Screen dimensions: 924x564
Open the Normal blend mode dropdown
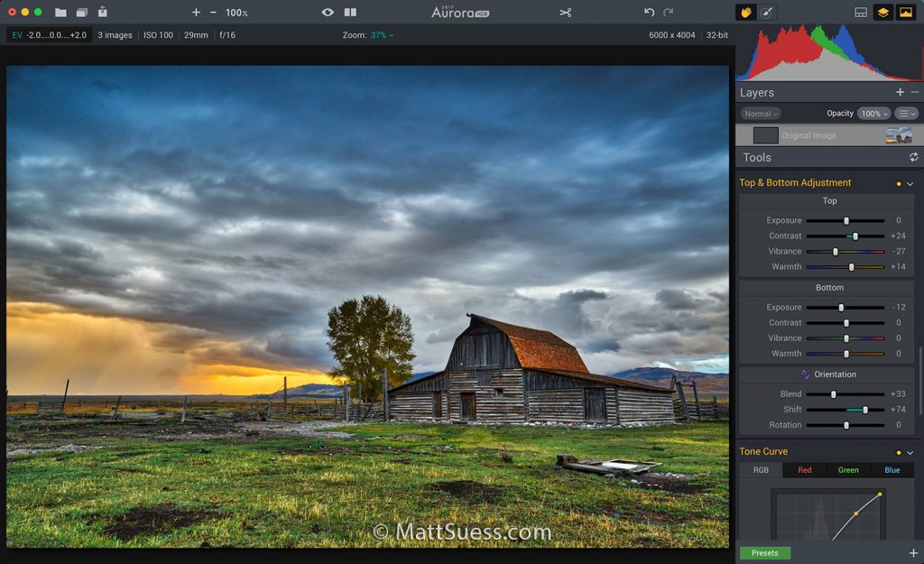(x=760, y=114)
